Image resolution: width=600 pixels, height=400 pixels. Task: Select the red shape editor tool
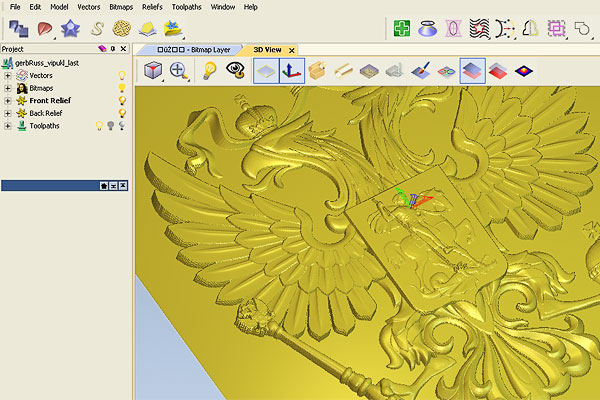(x=45, y=29)
